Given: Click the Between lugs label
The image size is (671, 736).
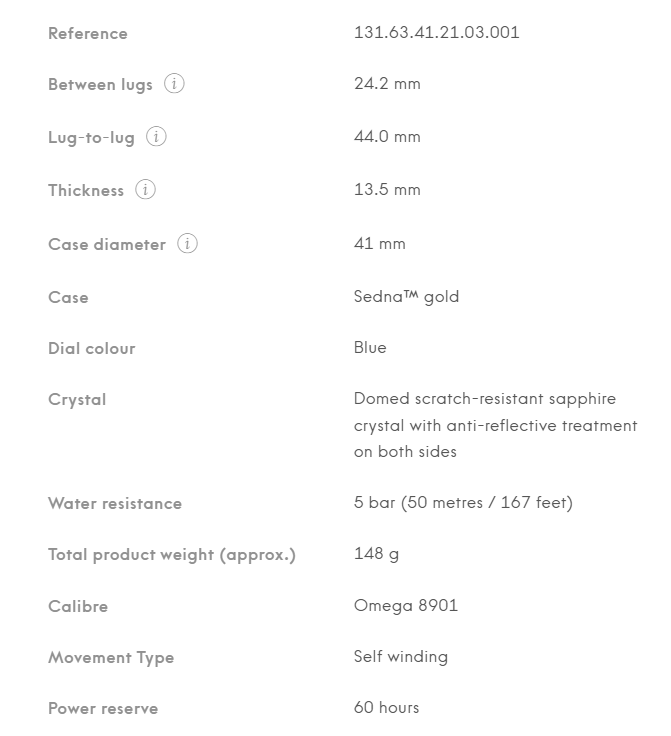Looking at the screenshot, I should coord(100,84).
